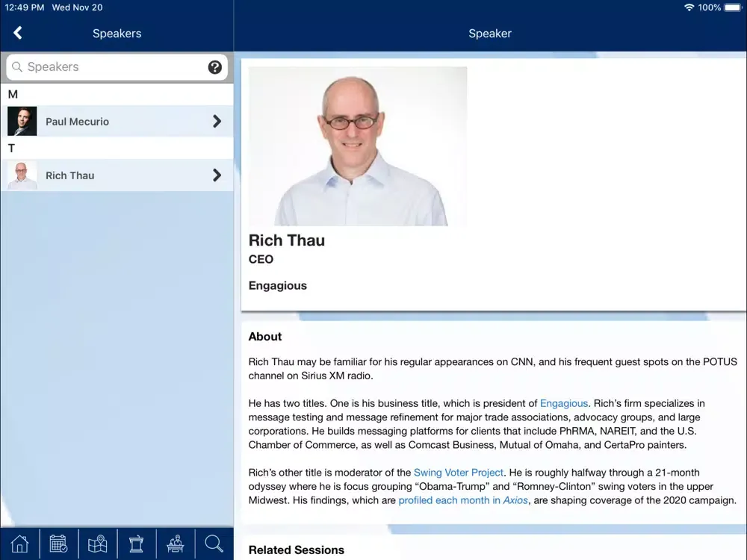
Task: Tap the 'M' section header letter
Action: (x=13, y=94)
